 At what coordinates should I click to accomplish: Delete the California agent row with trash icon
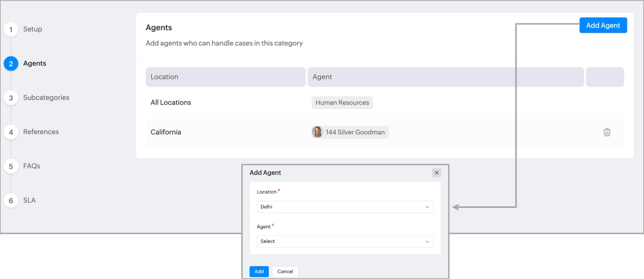pyautogui.click(x=607, y=132)
